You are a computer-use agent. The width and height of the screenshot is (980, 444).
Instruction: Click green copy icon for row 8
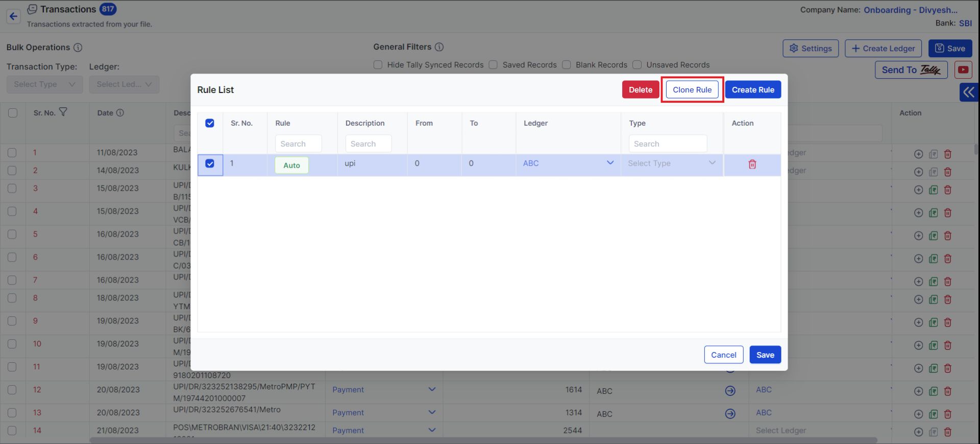pyautogui.click(x=933, y=299)
